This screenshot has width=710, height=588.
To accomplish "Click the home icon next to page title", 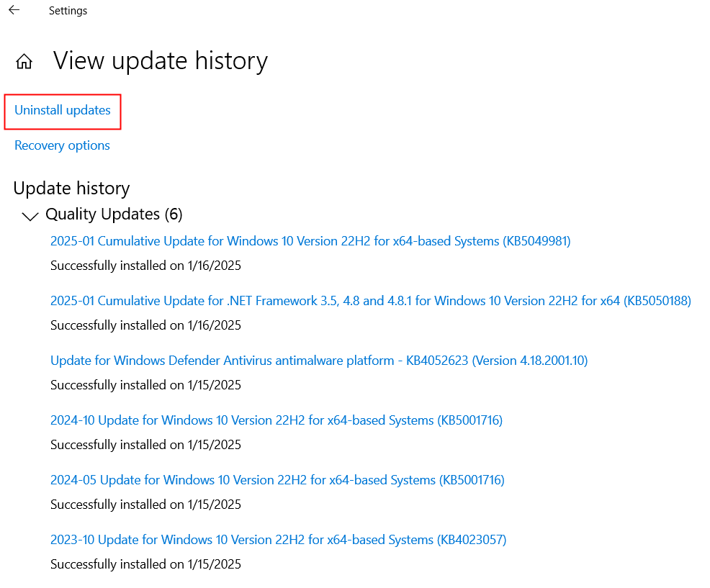I will [x=24, y=61].
